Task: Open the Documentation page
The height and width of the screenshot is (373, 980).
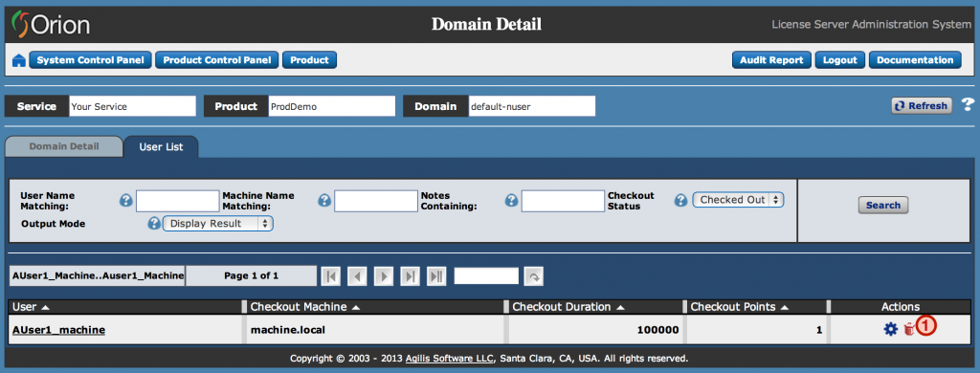Action: (x=915, y=60)
